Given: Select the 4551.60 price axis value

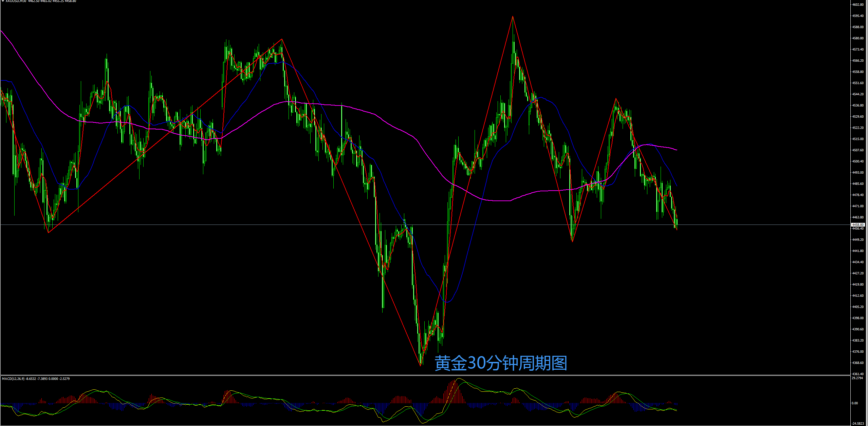Looking at the screenshot, I should click(858, 83).
